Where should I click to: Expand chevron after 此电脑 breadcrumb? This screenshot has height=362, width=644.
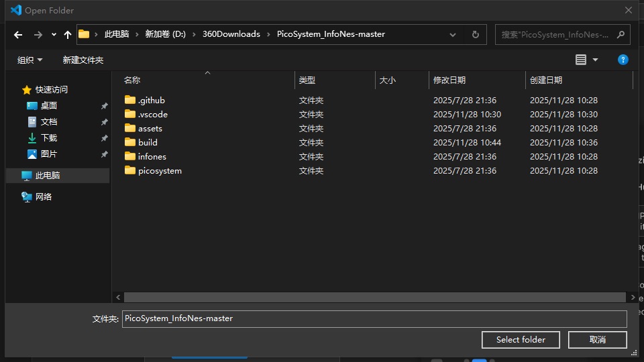point(137,34)
